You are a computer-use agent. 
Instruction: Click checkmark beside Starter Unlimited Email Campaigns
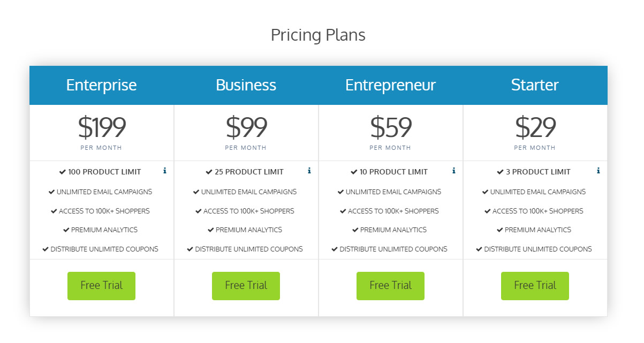point(485,192)
